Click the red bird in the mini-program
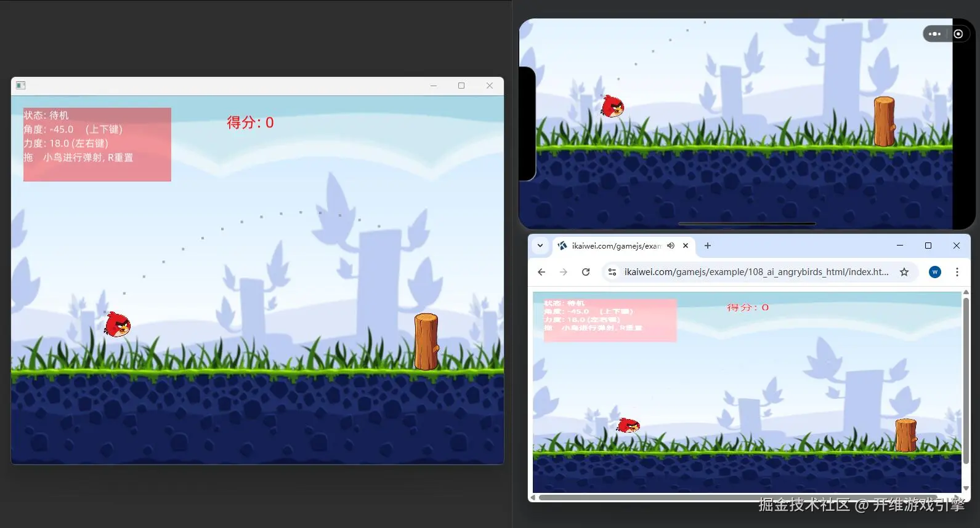 (x=612, y=106)
